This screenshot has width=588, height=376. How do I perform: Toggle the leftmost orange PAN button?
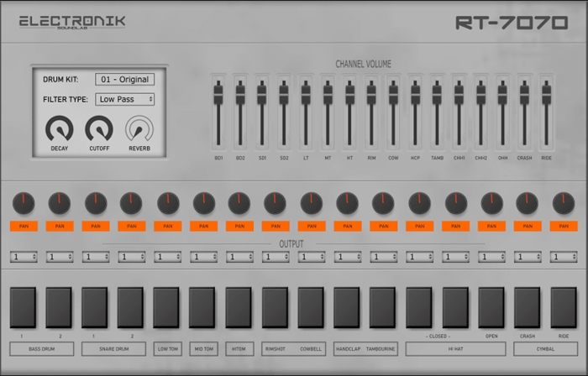[24, 226]
